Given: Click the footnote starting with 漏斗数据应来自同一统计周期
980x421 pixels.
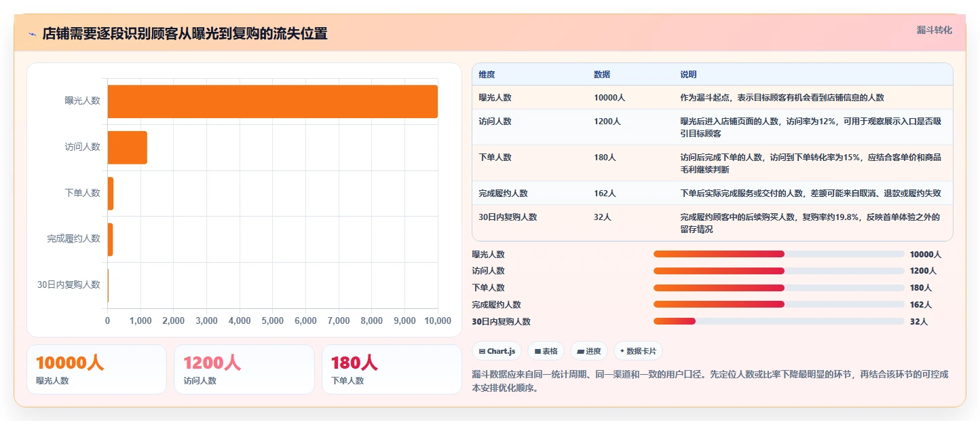Looking at the screenshot, I should click(x=709, y=382).
